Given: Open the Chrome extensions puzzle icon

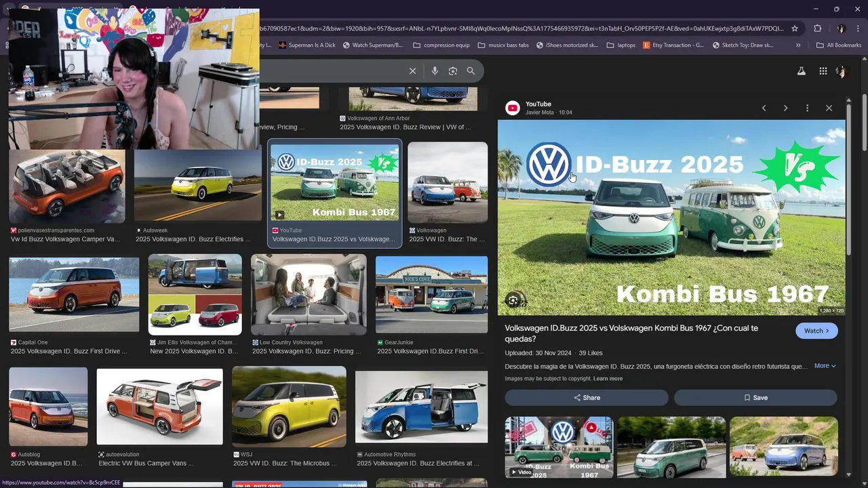Looking at the screenshot, I should pos(817,28).
